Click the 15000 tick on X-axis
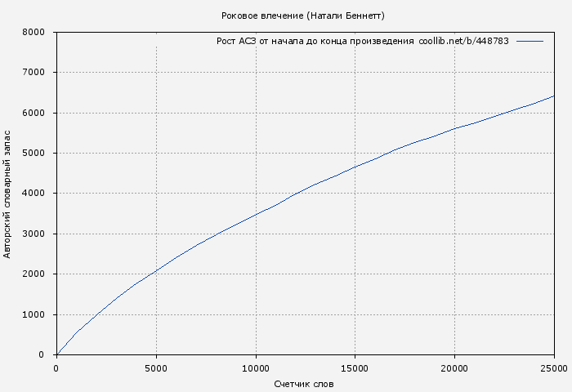 355,367
